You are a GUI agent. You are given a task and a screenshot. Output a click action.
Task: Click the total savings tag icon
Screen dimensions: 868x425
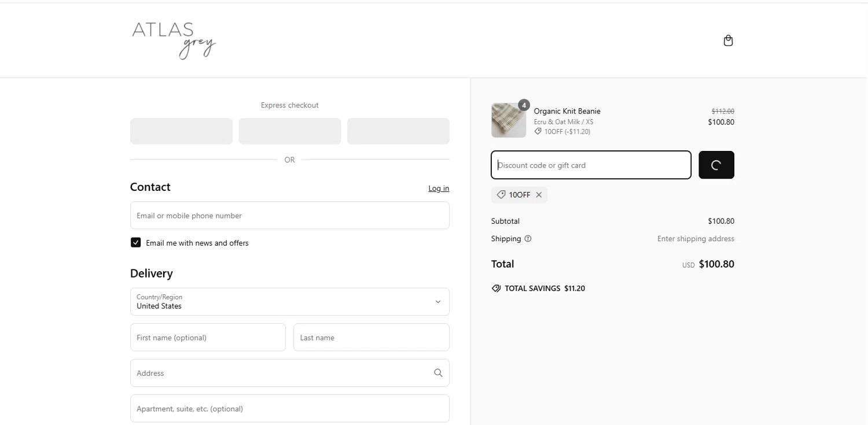tap(496, 289)
